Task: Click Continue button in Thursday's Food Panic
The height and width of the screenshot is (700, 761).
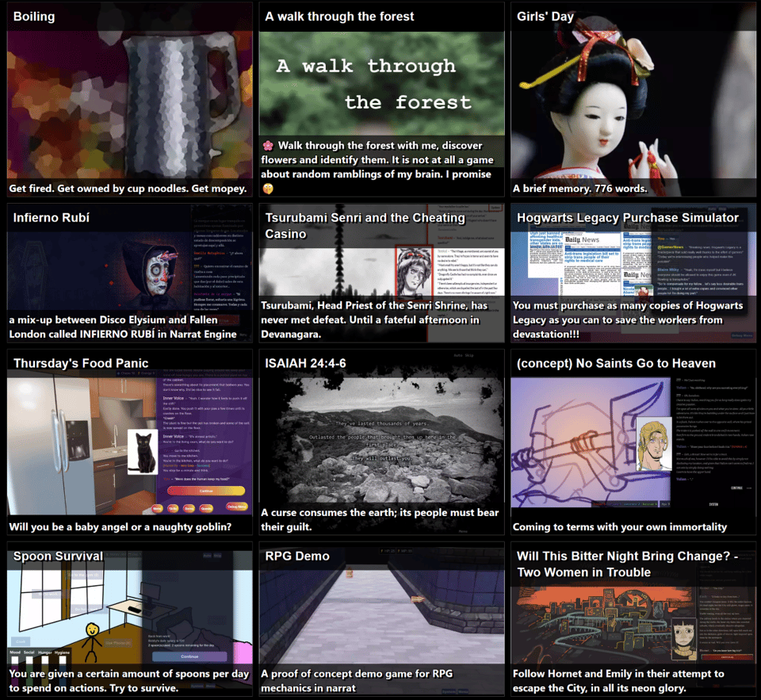Action: tap(200, 491)
